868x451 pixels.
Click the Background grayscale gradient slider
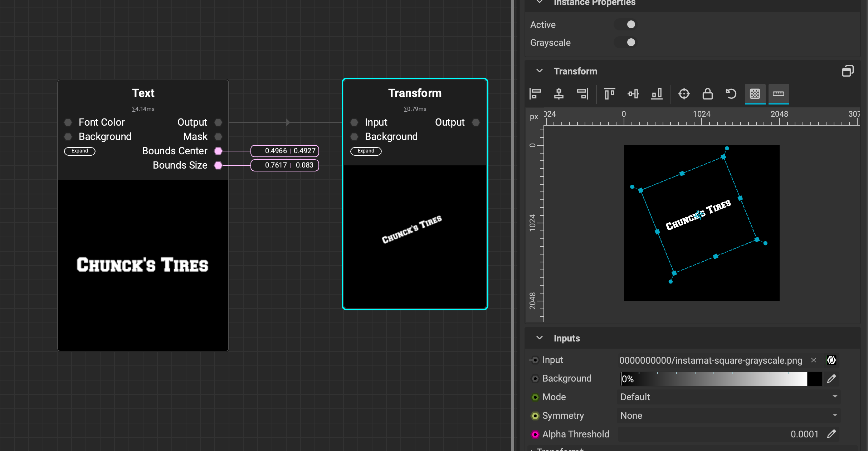tap(713, 379)
